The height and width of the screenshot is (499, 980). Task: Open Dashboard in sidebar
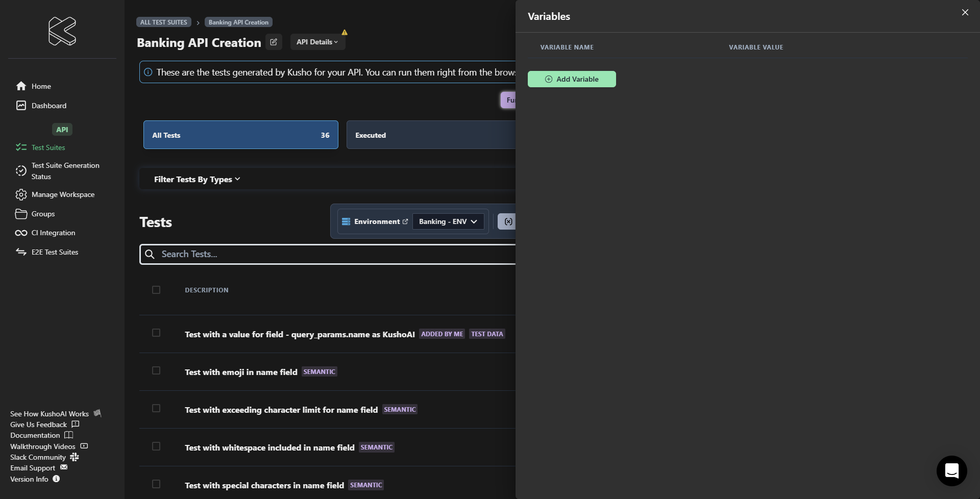(x=49, y=106)
